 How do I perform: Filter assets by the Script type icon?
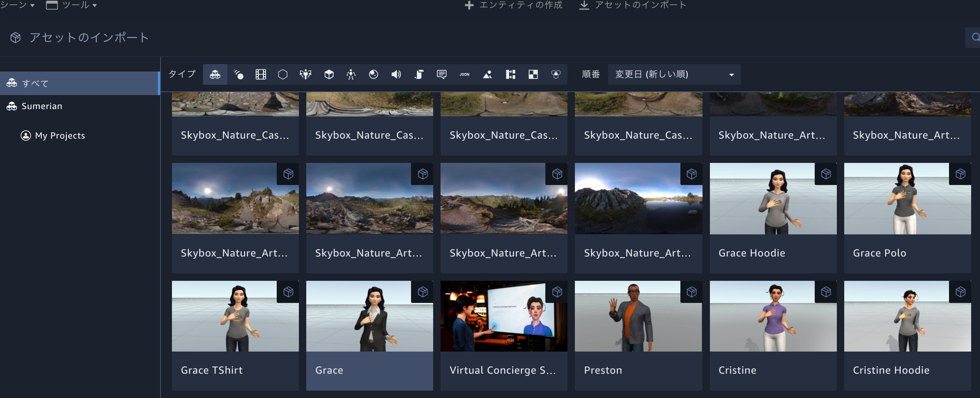(x=418, y=74)
